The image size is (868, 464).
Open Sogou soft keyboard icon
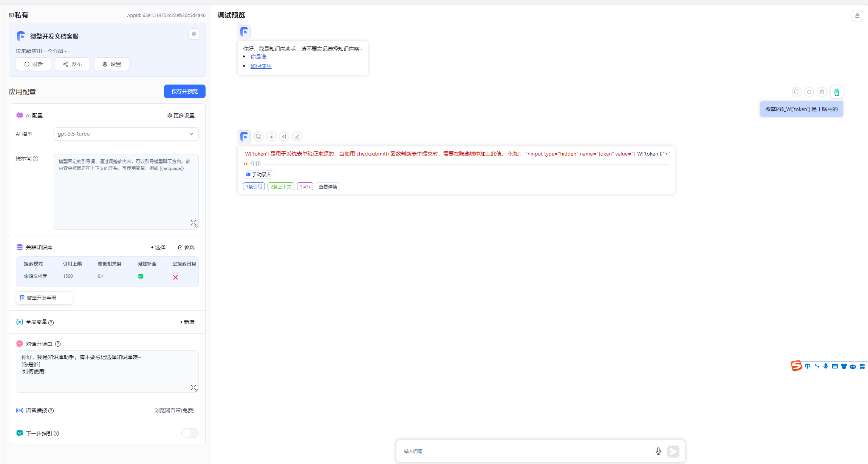(835, 366)
